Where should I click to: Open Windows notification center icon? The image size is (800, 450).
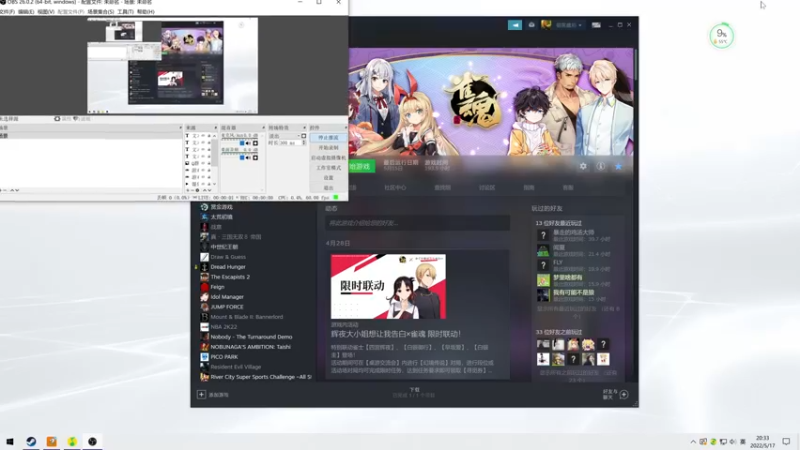click(x=786, y=441)
